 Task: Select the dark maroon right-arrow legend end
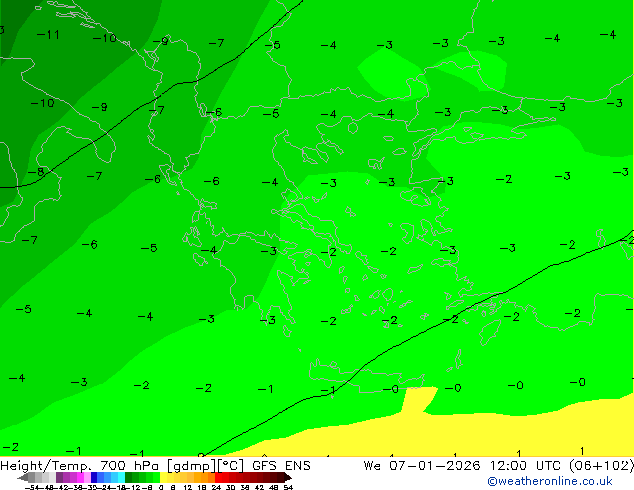(287, 478)
